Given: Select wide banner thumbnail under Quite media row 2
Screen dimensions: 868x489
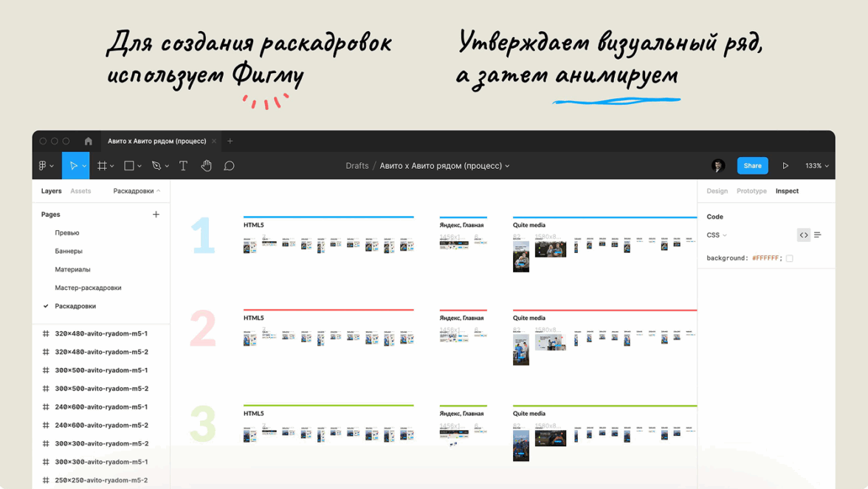Looking at the screenshot, I should coord(551,342).
